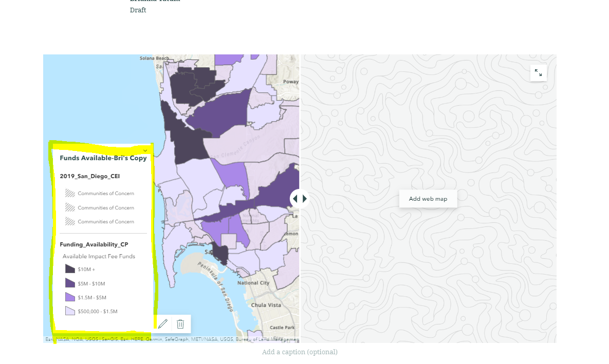Select the $1.5M - $5M legend symbol
The height and width of the screenshot is (364, 609).
(70, 297)
